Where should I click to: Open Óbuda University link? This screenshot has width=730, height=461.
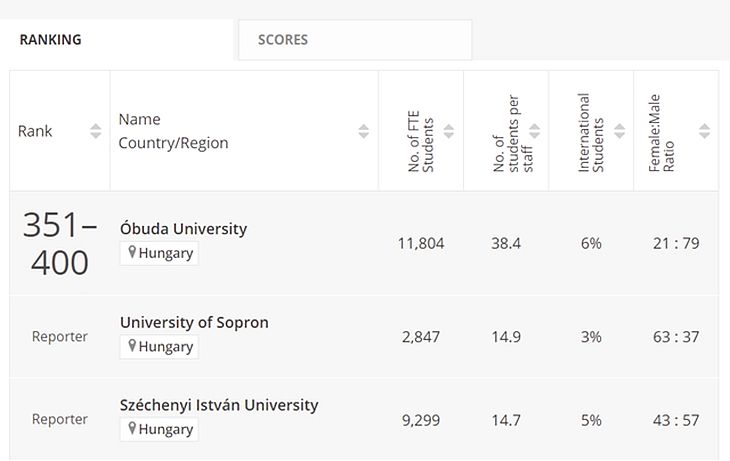pyautogui.click(x=183, y=229)
